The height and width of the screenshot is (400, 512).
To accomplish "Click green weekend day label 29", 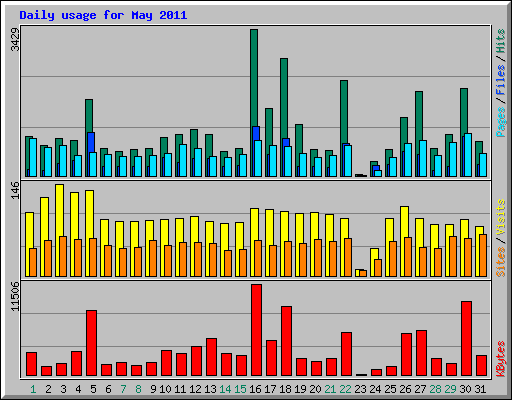I will click(x=450, y=389).
